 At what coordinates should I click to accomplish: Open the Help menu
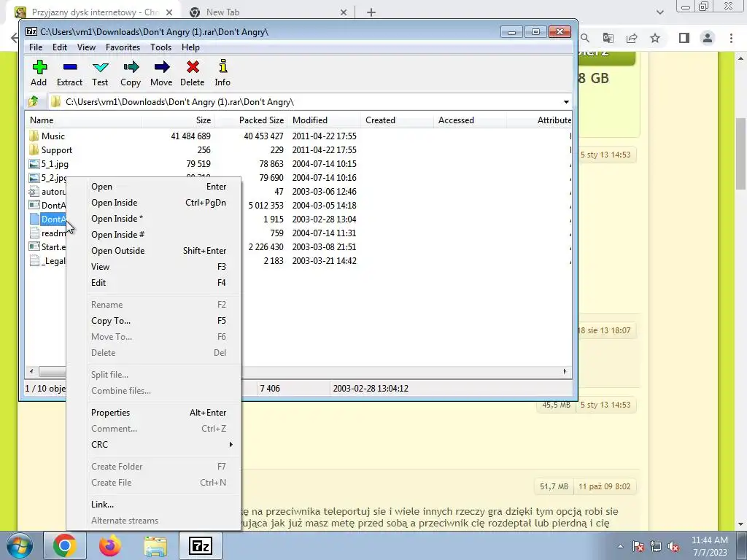(190, 47)
